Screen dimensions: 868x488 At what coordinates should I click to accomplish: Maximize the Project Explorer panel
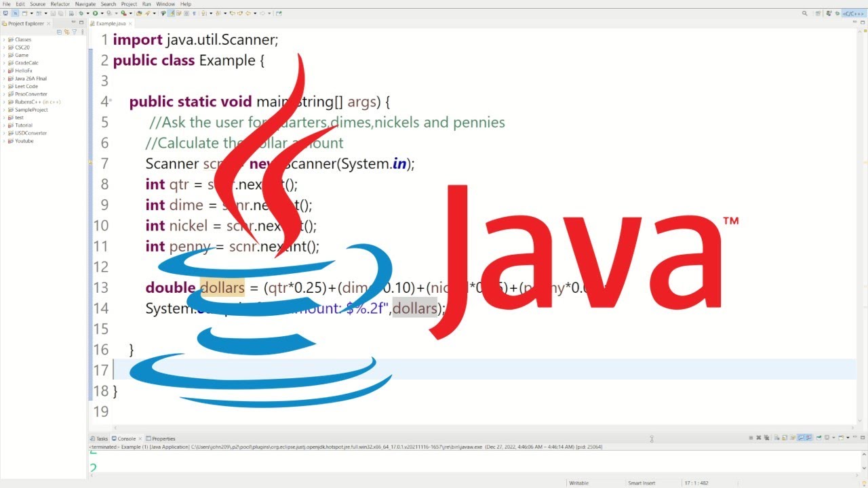[x=81, y=22]
